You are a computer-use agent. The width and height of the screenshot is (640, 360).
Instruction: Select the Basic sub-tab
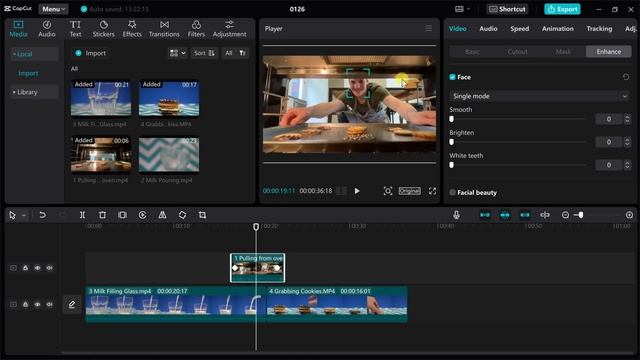(x=472, y=51)
